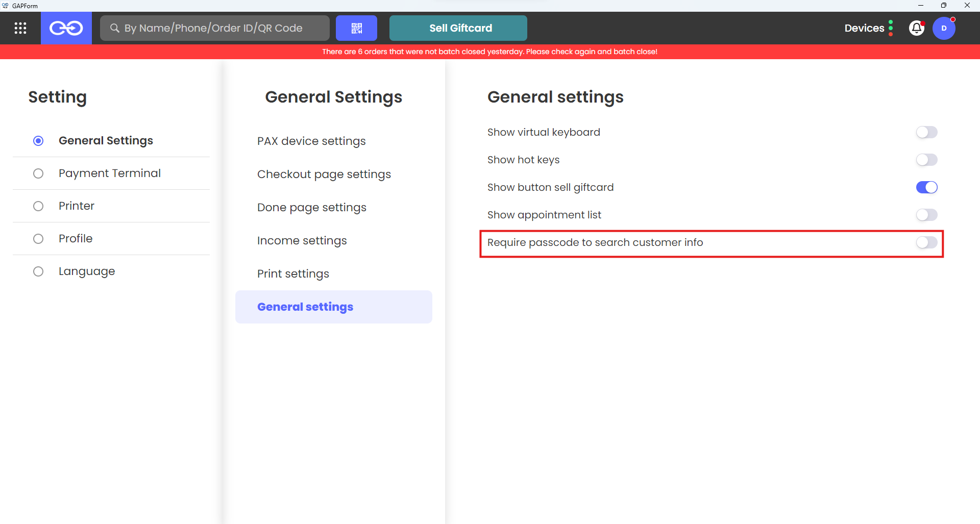
Task: Open the apps grid menu icon
Action: pyautogui.click(x=20, y=28)
